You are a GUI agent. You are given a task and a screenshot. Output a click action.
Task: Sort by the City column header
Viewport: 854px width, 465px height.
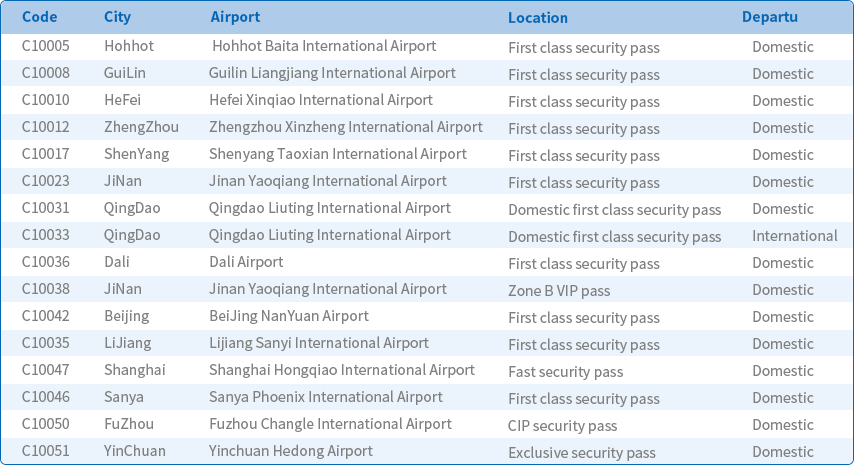coord(117,17)
